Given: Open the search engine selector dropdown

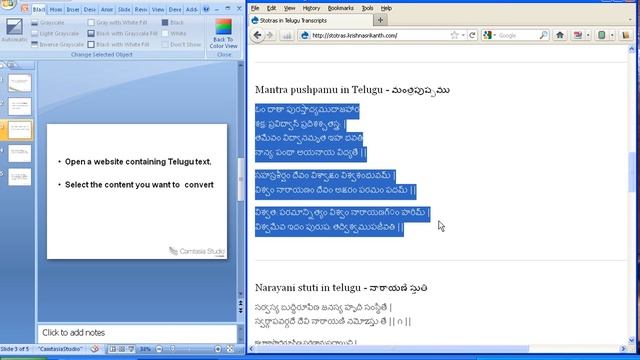Looking at the screenshot, I should (490, 36).
